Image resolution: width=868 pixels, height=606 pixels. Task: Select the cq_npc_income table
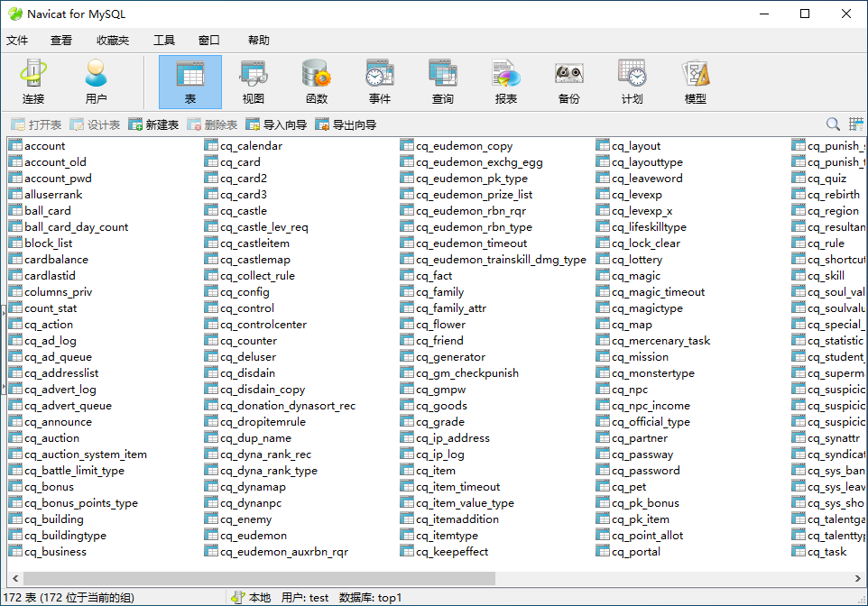pyautogui.click(x=651, y=406)
